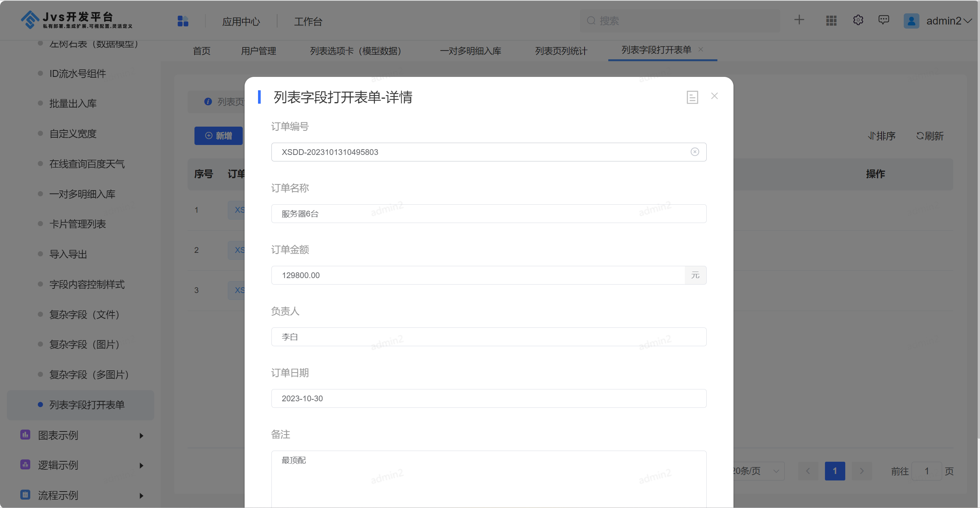
Task: Click the 排序 sort button
Action: 882,136
